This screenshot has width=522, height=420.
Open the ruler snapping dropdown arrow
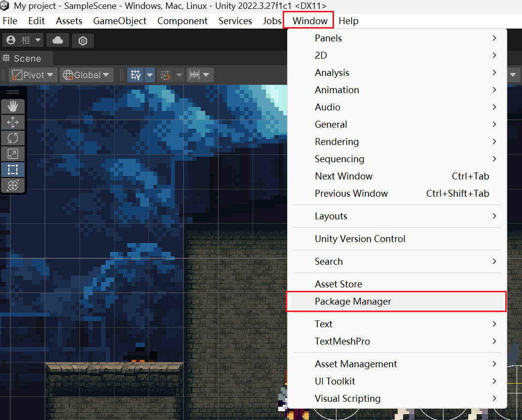[206, 75]
